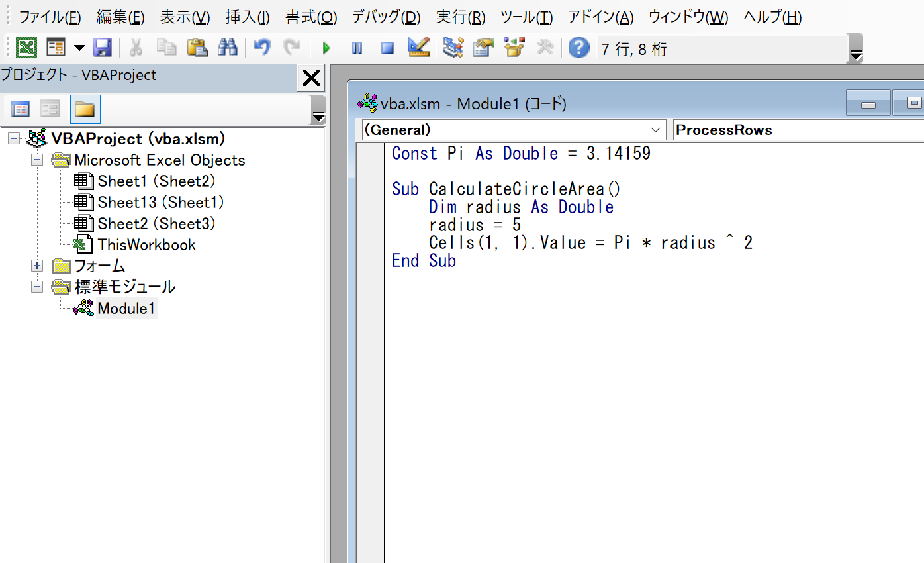Save the vba.xlsm project
Image resolution: width=924 pixels, height=563 pixels.
[103, 47]
